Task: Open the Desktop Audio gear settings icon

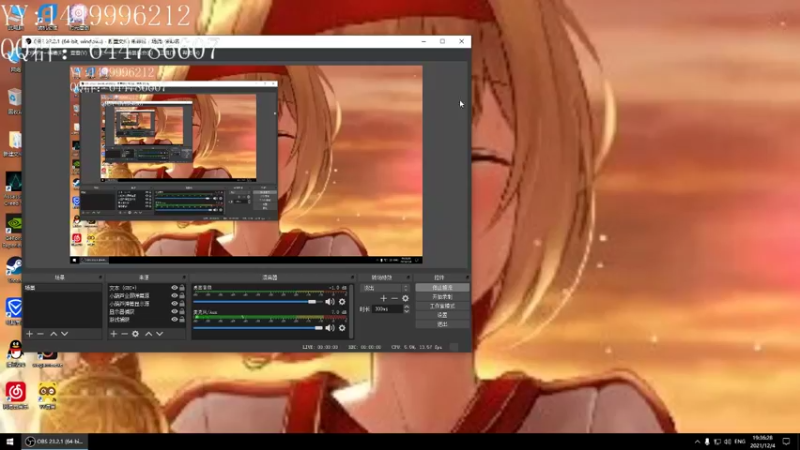Action: pos(342,302)
